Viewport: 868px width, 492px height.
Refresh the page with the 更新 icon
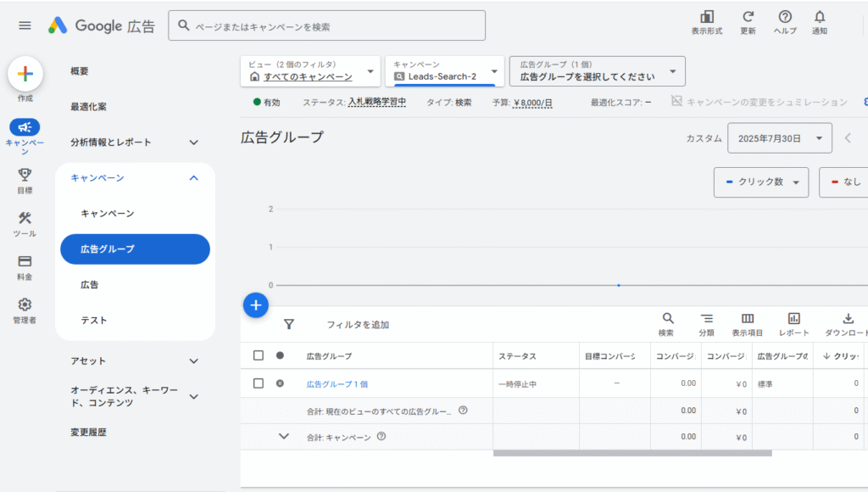click(748, 19)
